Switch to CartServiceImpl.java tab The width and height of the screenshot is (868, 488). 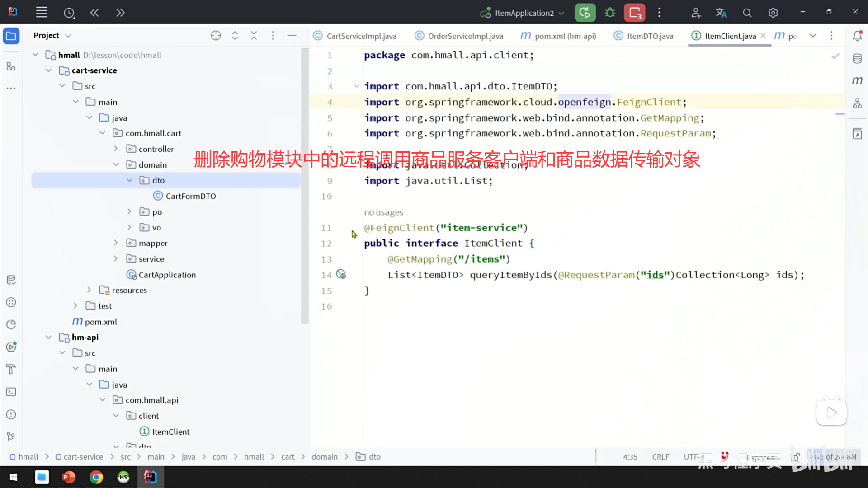click(361, 36)
